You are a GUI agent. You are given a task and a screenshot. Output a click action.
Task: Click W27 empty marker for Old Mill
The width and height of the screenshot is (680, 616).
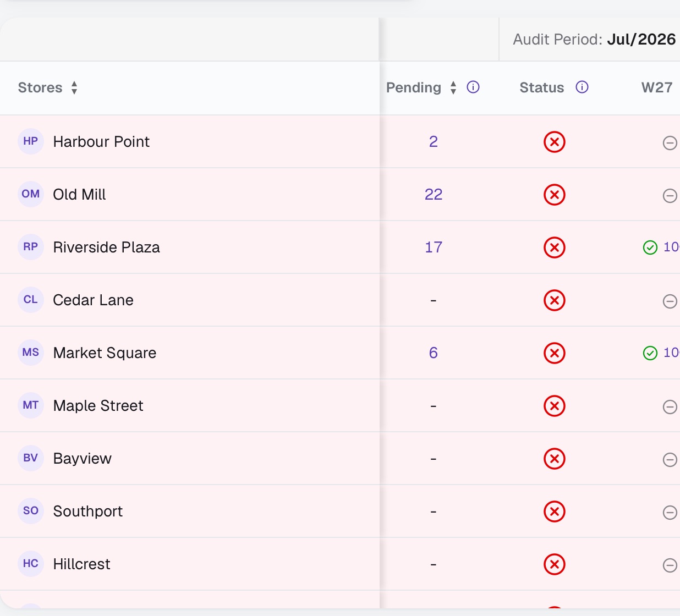[670, 196]
